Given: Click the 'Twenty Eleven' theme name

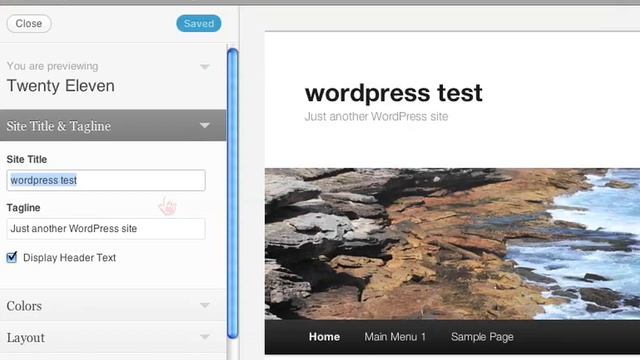Looking at the screenshot, I should point(60,86).
